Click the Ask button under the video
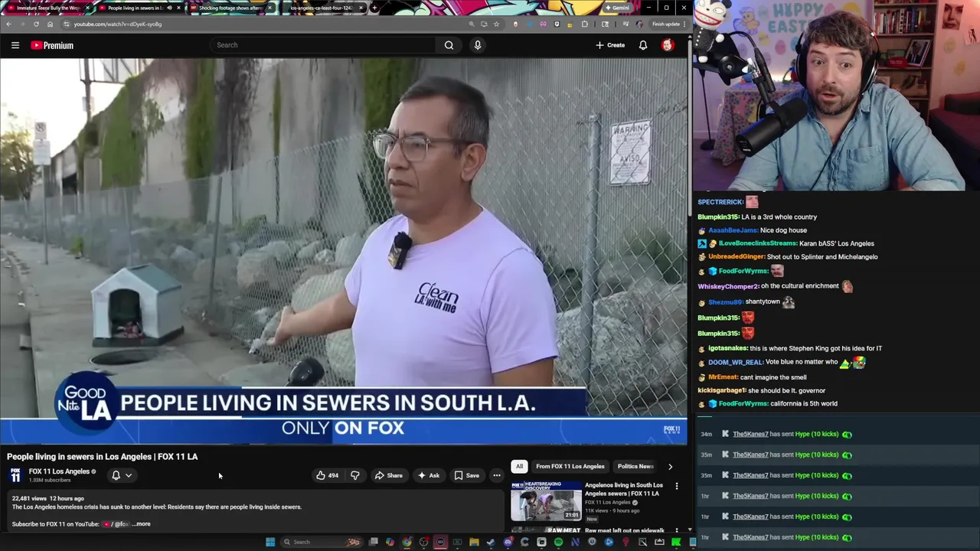The width and height of the screenshot is (980, 551). point(428,475)
